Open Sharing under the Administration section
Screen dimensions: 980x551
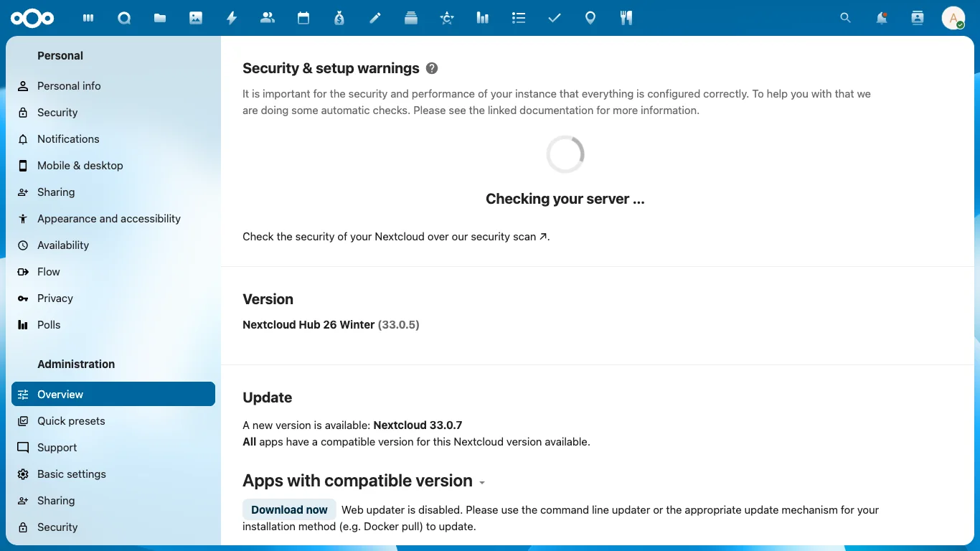(113, 501)
